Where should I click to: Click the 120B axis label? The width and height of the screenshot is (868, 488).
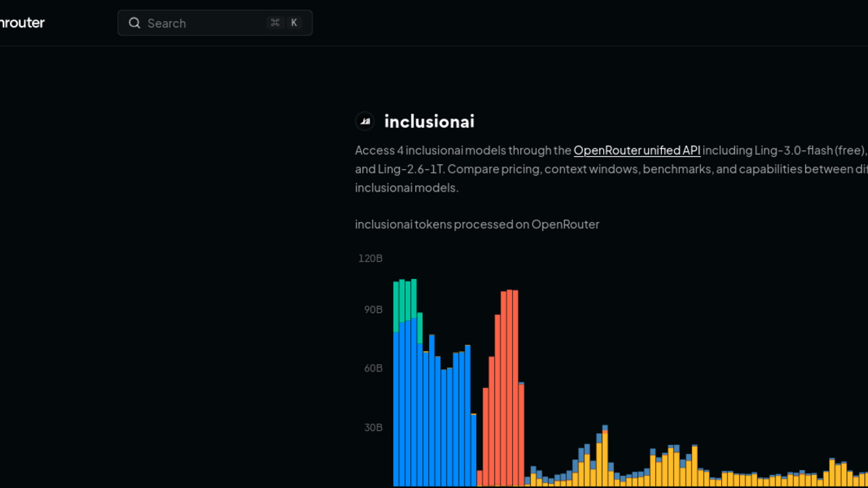pyautogui.click(x=370, y=258)
